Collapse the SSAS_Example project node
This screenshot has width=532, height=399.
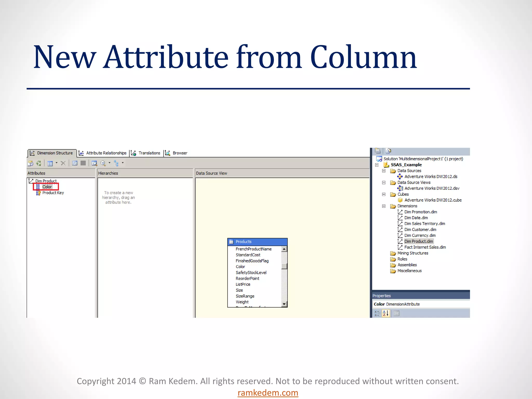point(377,165)
